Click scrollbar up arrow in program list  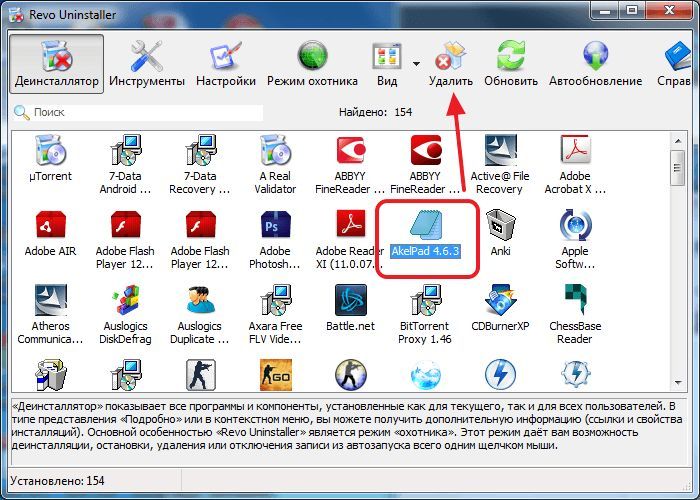[x=678, y=141]
